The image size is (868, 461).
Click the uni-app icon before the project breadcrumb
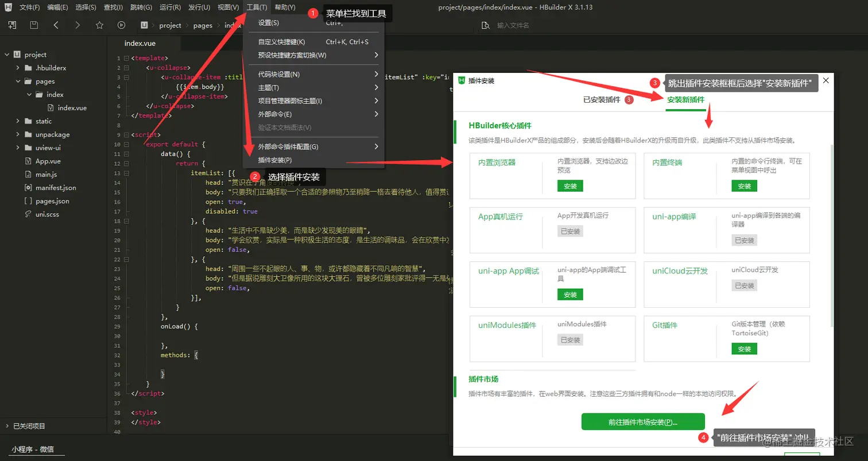(144, 25)
